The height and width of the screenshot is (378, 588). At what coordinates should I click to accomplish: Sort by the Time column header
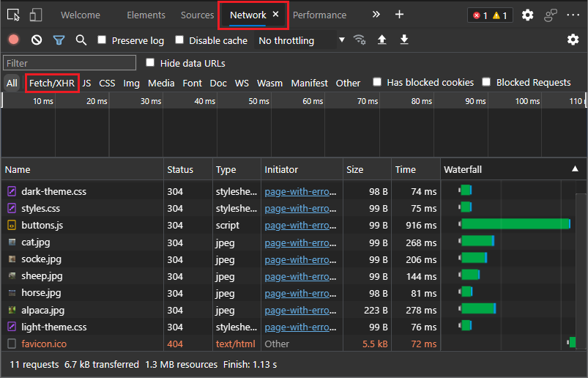coord(416,169)
